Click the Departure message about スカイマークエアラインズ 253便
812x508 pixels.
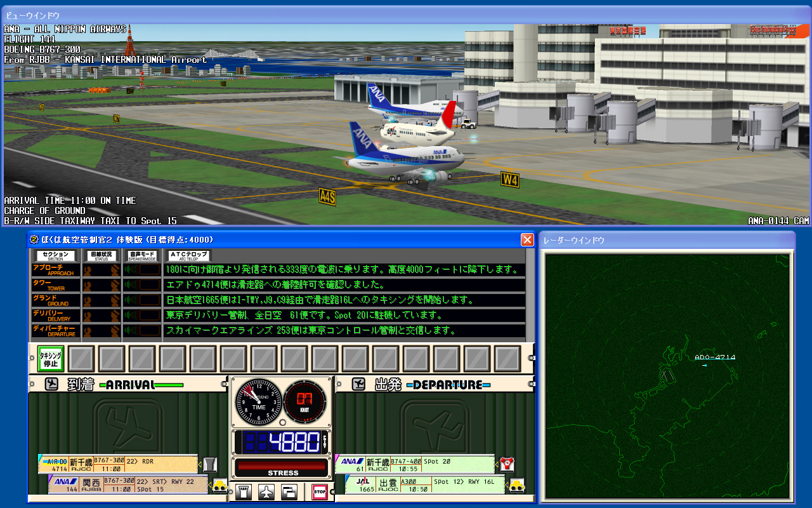pos(344,330)
